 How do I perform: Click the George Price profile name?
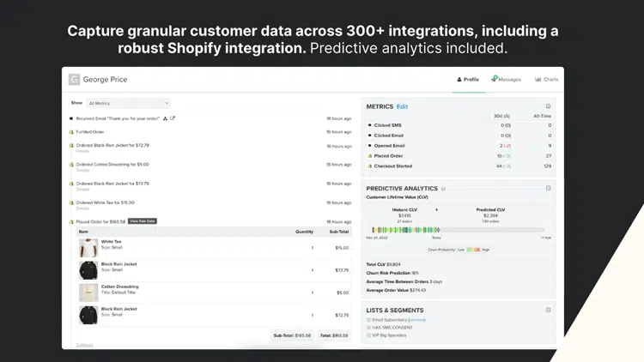[x=105, y=80]
